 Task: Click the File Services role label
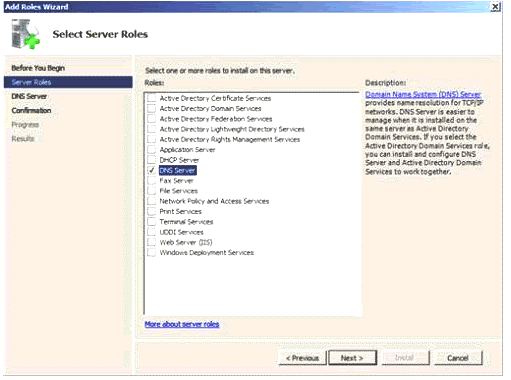tap(179, 191)
